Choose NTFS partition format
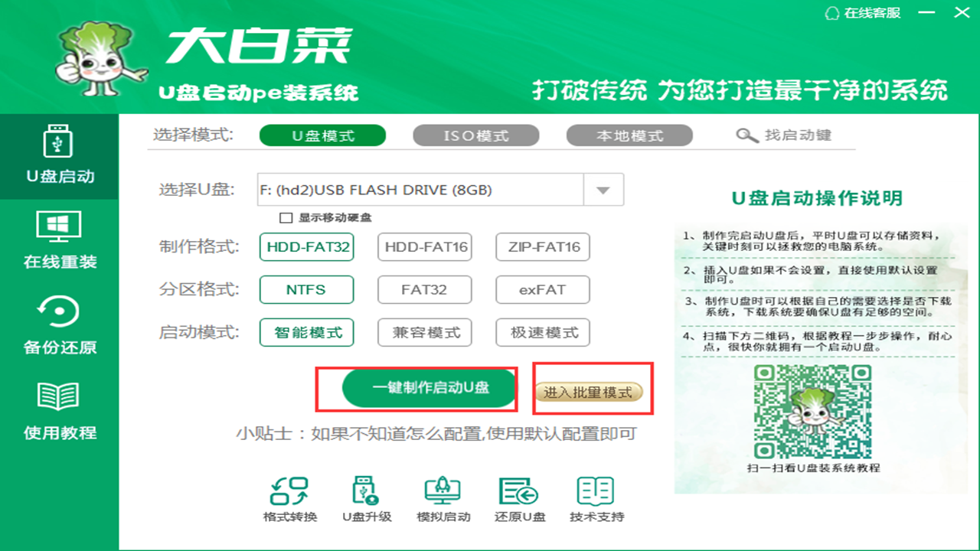Screen dimensions: 980x551 306,290
